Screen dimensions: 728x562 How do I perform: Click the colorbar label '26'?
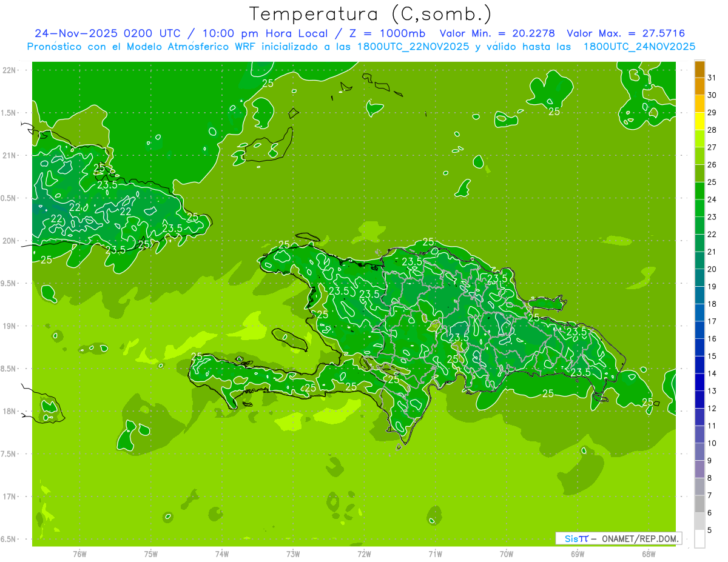pos(712,165)
